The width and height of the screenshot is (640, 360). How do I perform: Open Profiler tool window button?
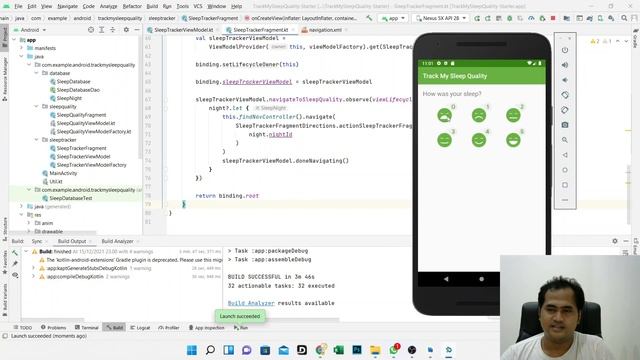169,328
